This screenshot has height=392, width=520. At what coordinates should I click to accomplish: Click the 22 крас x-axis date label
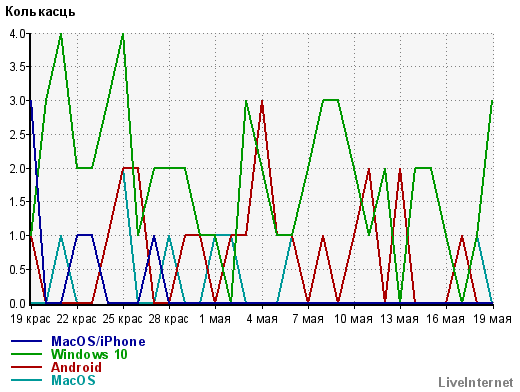tap(76, 319)
